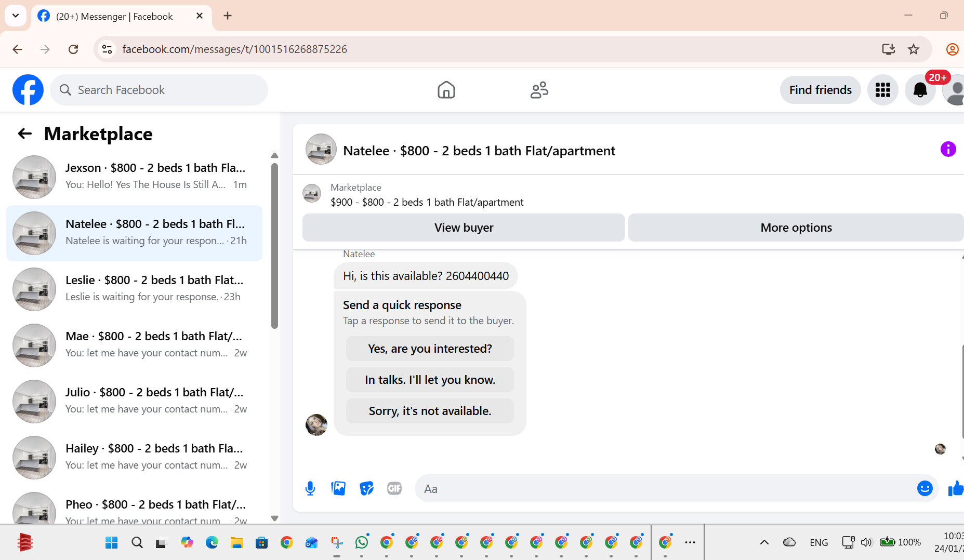Click Natelee's profile photo beside message
Viewport: 964px width, 560px height.
click(x=316, y=425)
